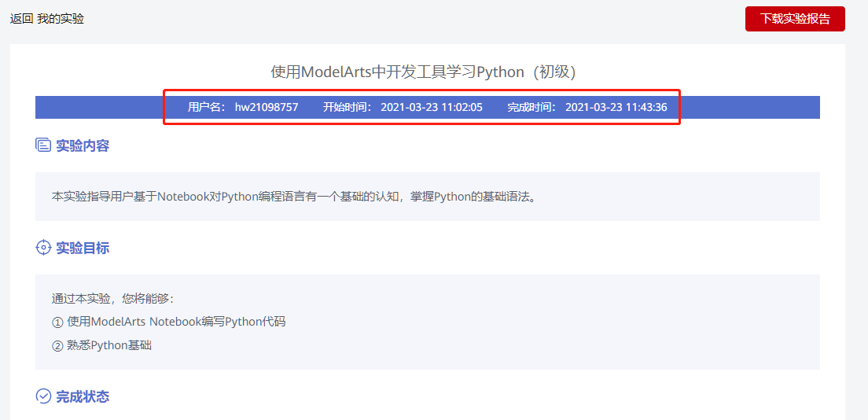Image resolution: width=868 pixels, height=420 pixels.
Task: Click the username value hw21098757
Action: 267,108
